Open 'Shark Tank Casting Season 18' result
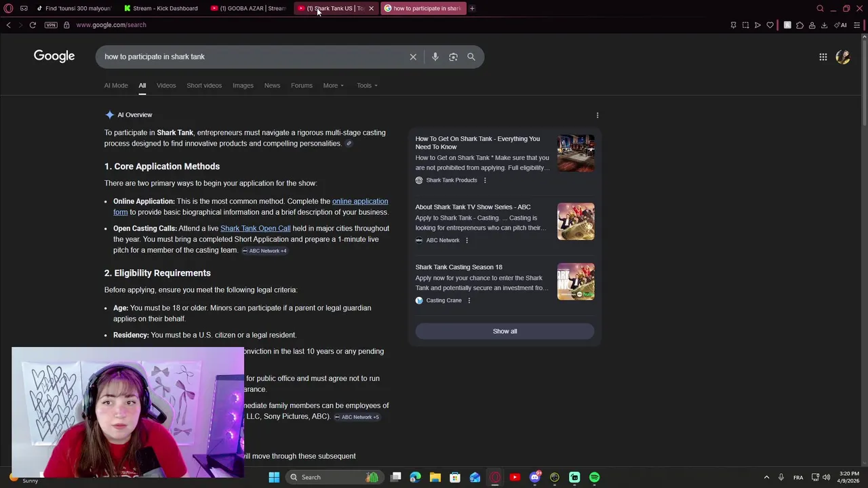 [x=458, y=267]
